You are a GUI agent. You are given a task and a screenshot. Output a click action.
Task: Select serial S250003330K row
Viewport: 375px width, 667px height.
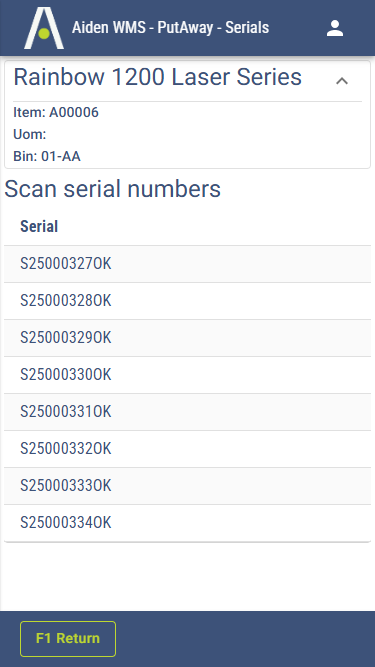(x=188, y=486)
